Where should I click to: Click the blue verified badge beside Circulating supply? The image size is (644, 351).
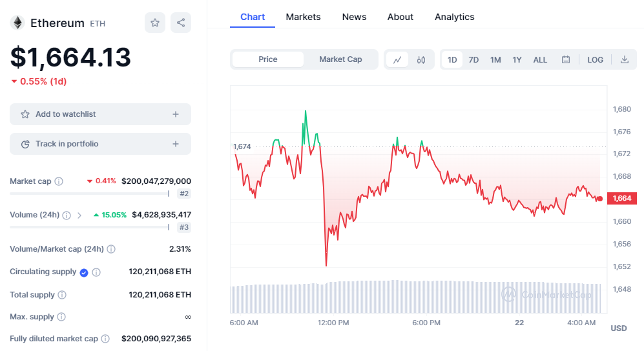(x=84, y=273)
